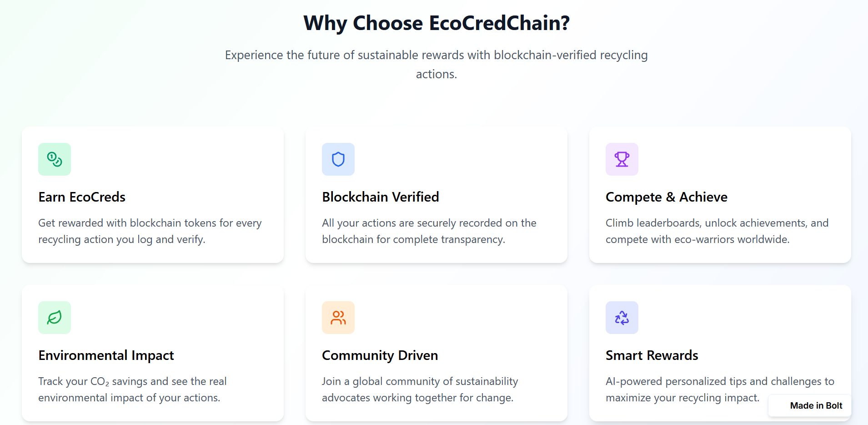Click the CO₂ savings description text
The width and height of the screenshot is (868, 425).
[x=132, y=390]
